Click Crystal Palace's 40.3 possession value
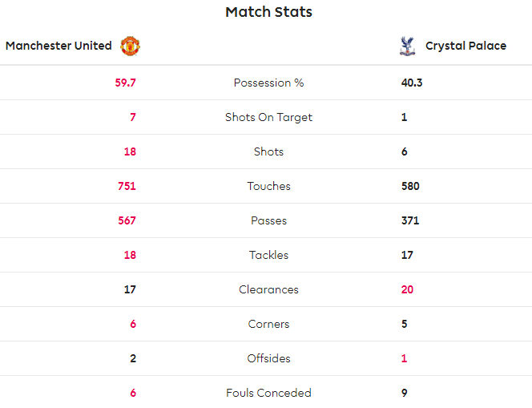Image resolution: width=532 pixels, height=408 pixels. pyautogui.click(x=412, y=83)
